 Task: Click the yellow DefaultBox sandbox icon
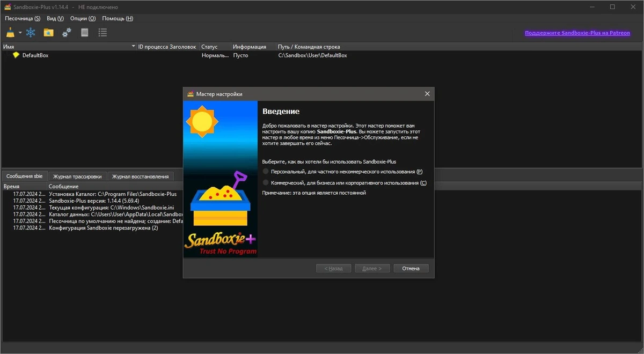(16, 55)
